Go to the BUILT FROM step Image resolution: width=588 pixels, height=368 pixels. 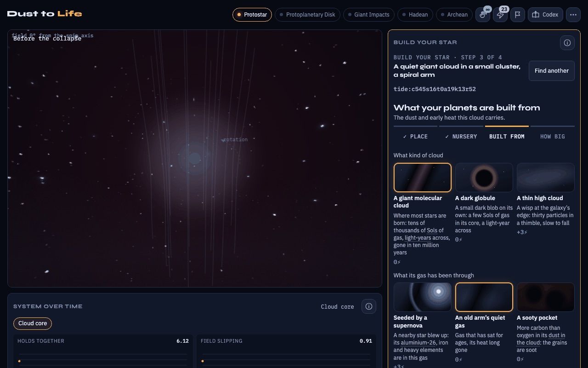click(507, 137)
